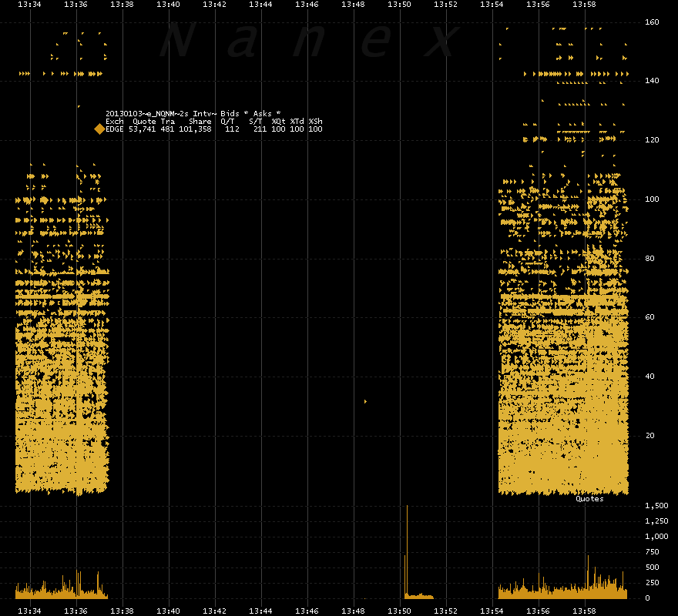Select the quote count '53,741'
The image size is (678, 616).
pyautogui.click(x=143, y=129)
